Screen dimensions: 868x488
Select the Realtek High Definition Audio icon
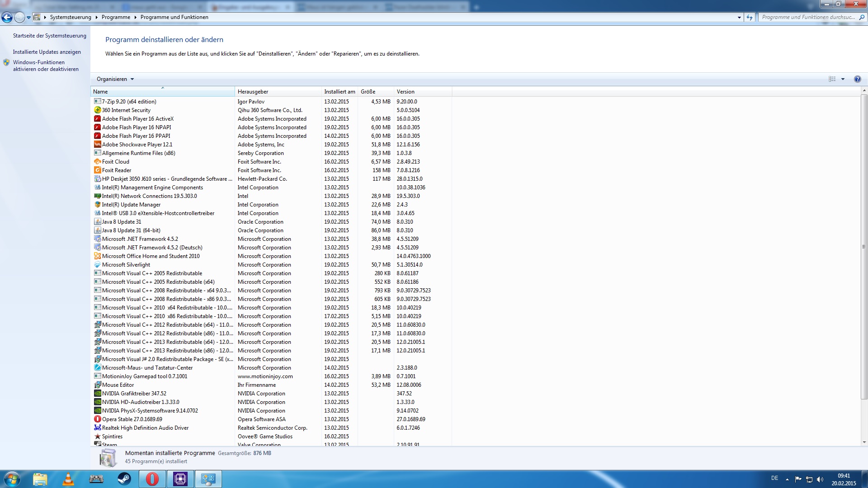pyautogui.click(x=97, y=428)
